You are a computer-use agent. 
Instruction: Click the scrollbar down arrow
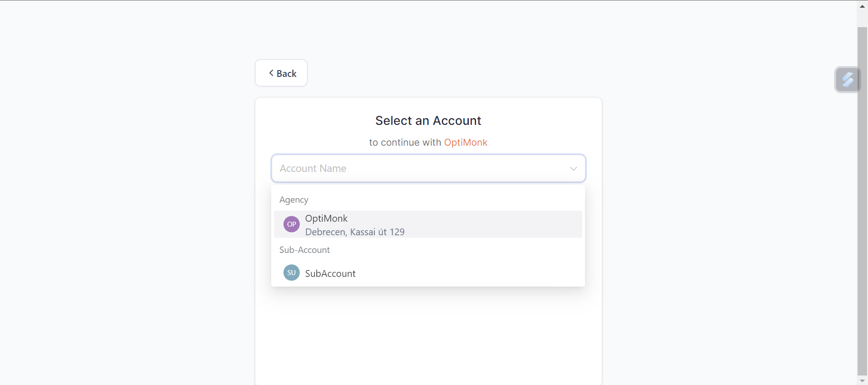click(862, 381)
